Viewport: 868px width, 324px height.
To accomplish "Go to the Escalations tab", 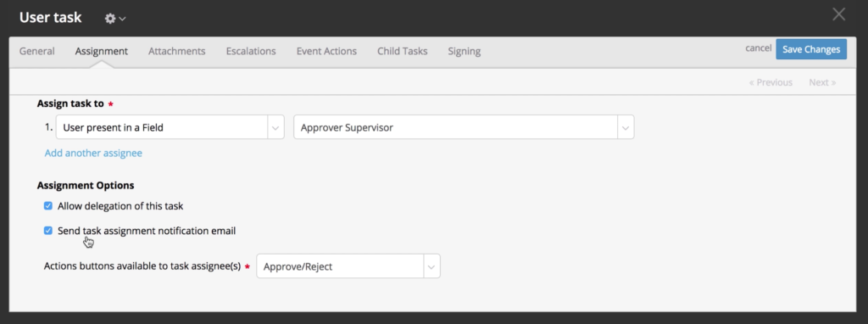I will 251,51.
